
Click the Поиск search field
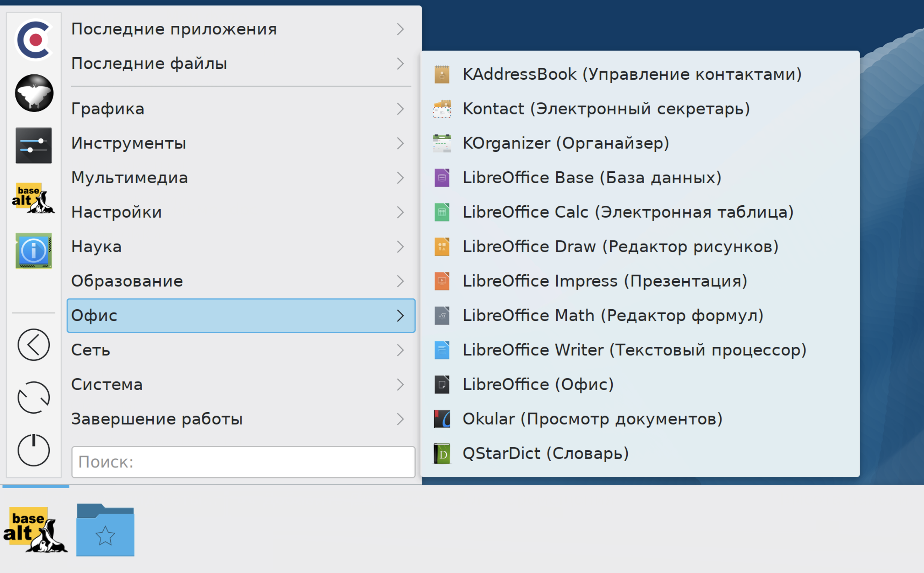pyautogui.click(x=243, y=462)
